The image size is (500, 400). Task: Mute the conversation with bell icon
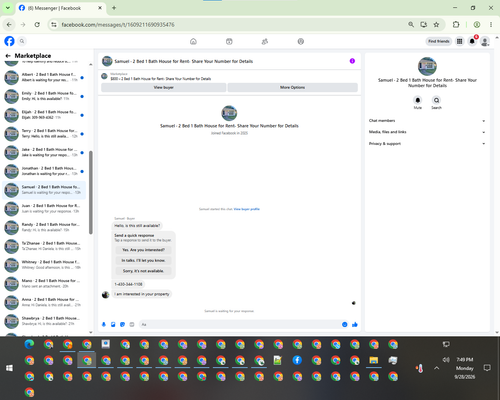pyautogui.click(x=418, y=100)
